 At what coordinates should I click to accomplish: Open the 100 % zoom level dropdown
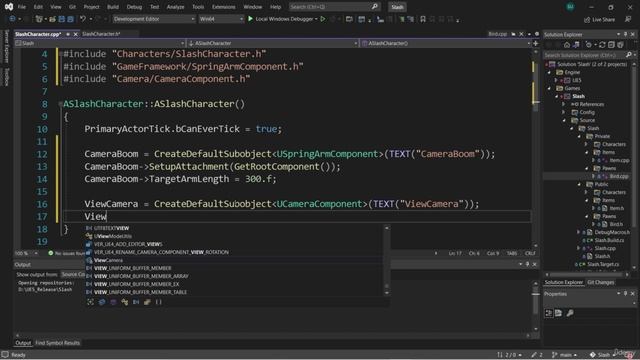(26, 253)
